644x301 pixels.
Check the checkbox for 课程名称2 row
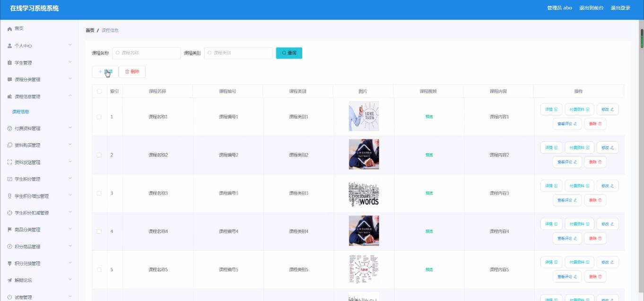99,155
